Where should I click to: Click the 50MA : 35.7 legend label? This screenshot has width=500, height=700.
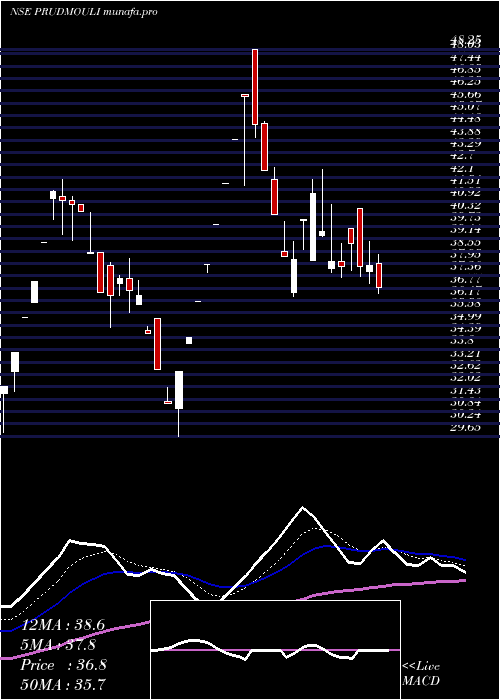click(x=63, y=685)
